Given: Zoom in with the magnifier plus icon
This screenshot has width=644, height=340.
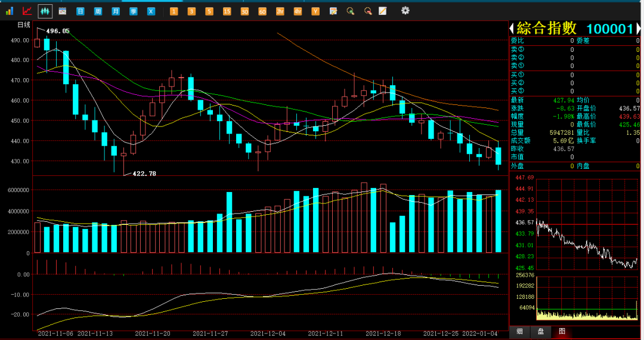Looking at the screenshot, I should [x=351, y=11].
